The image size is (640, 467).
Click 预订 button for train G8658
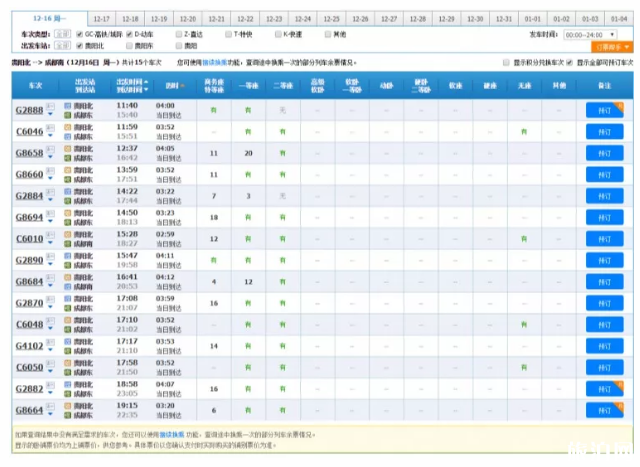click(604, 153)
